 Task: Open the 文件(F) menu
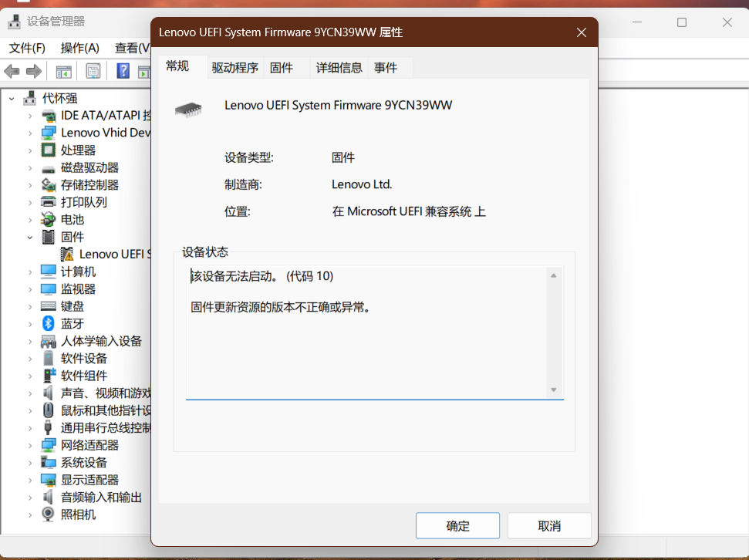(x=27, y=48)
